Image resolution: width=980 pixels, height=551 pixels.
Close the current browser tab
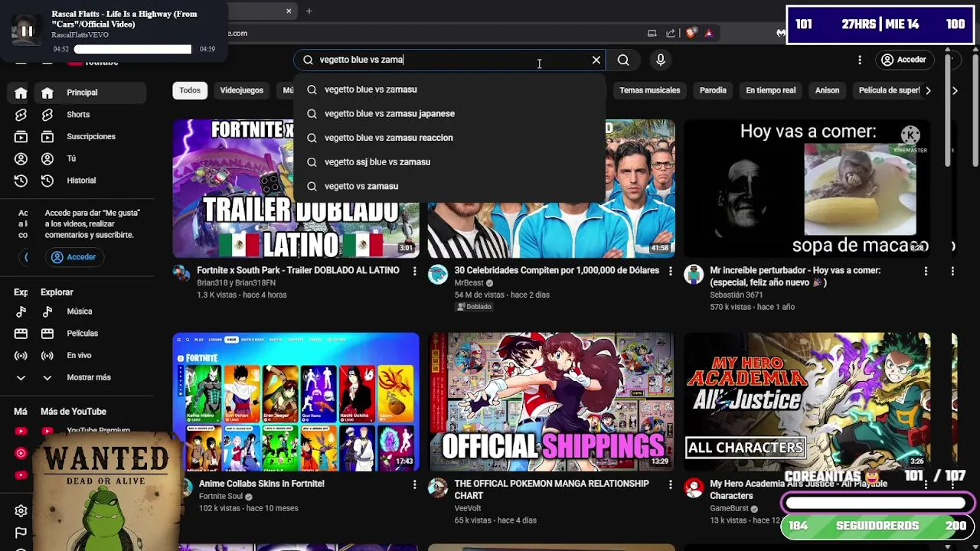289,11
